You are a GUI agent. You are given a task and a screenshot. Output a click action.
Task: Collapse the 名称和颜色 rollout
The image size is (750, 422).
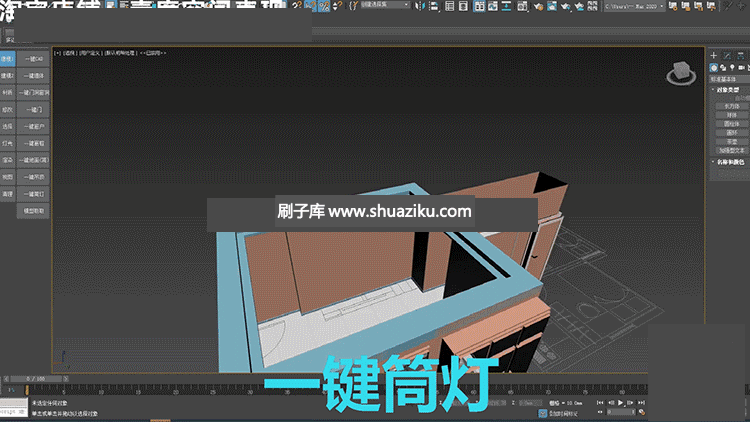[729, 162]
